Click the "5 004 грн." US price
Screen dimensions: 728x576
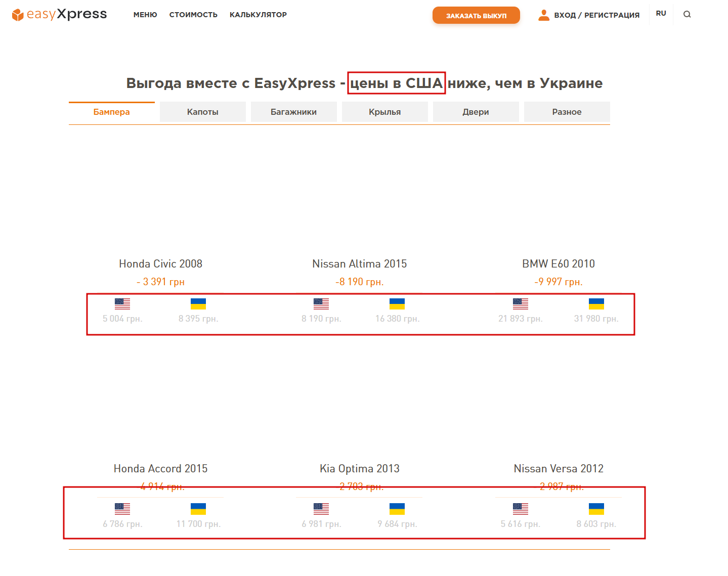click(x=122, y=319)
